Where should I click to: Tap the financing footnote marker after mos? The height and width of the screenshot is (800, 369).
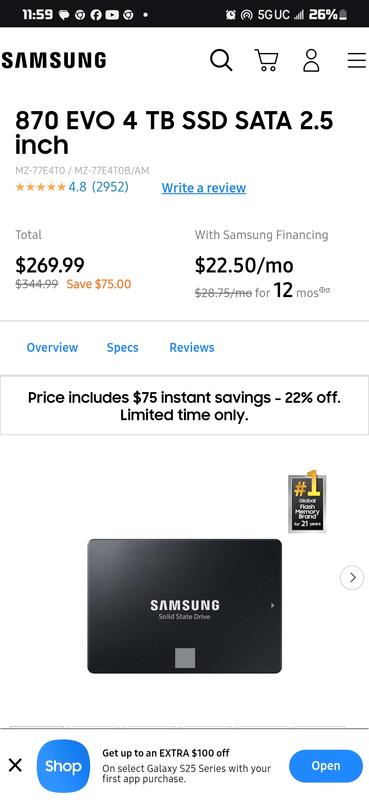[325, 290]
